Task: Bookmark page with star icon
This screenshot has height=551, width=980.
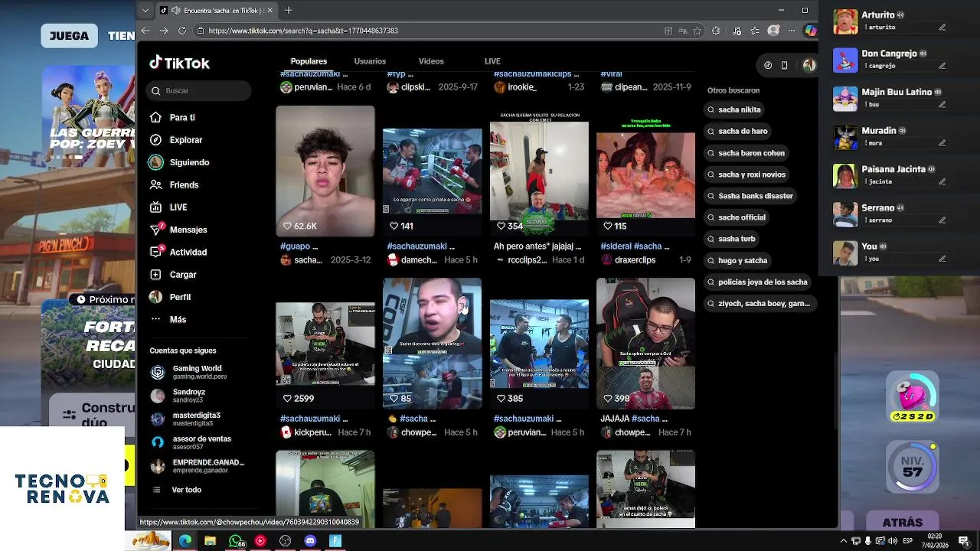Action: click(x=697, y=31)
